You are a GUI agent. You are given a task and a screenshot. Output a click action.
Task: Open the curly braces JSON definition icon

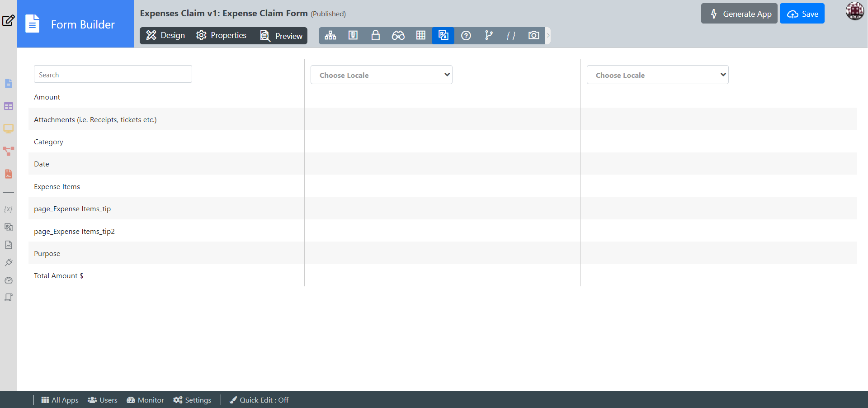511,36
